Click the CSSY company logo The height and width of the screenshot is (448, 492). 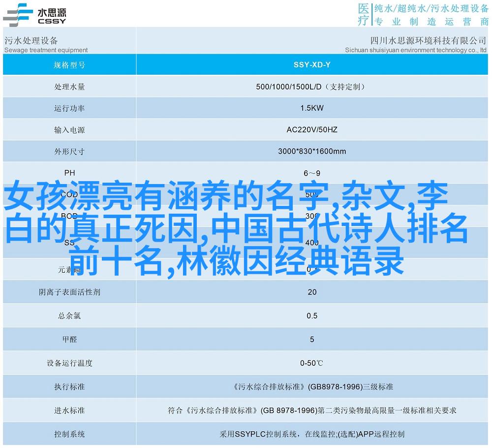[35, 14]
